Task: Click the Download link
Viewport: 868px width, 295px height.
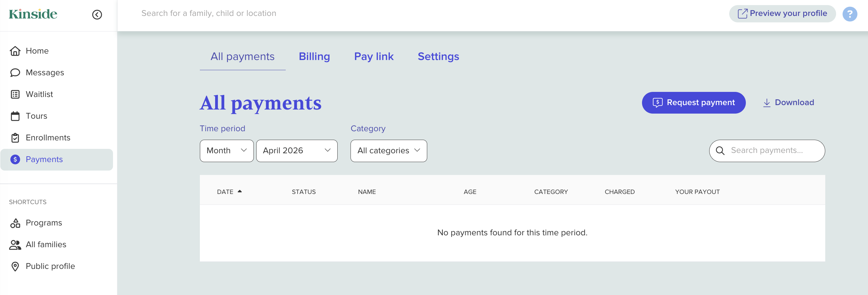Action: tap(788, 103)
